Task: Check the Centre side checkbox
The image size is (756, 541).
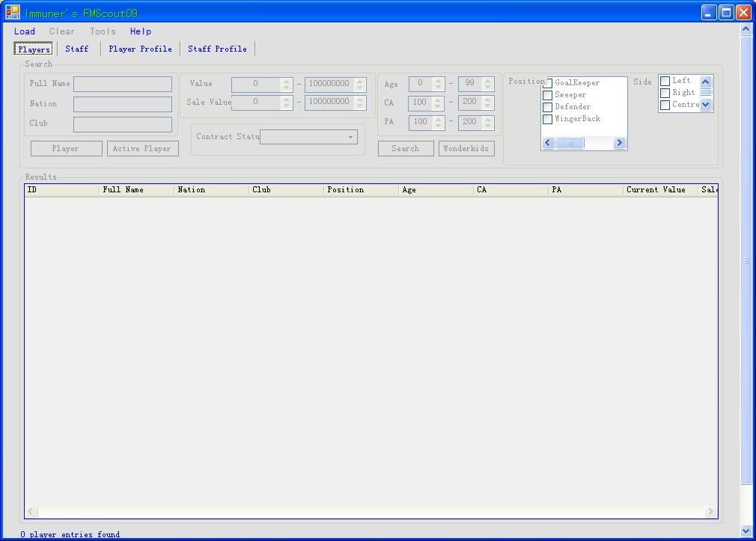Action: click(665, 105)
